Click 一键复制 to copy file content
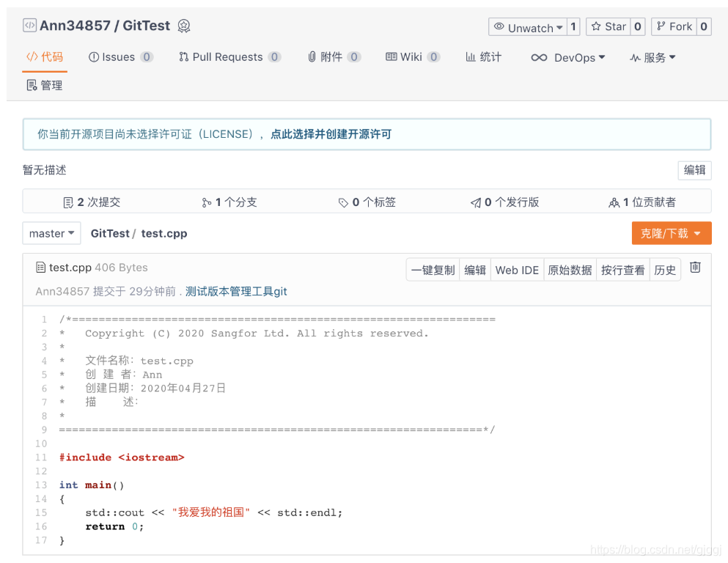The image size is (728, 563). tap(433, 270)
